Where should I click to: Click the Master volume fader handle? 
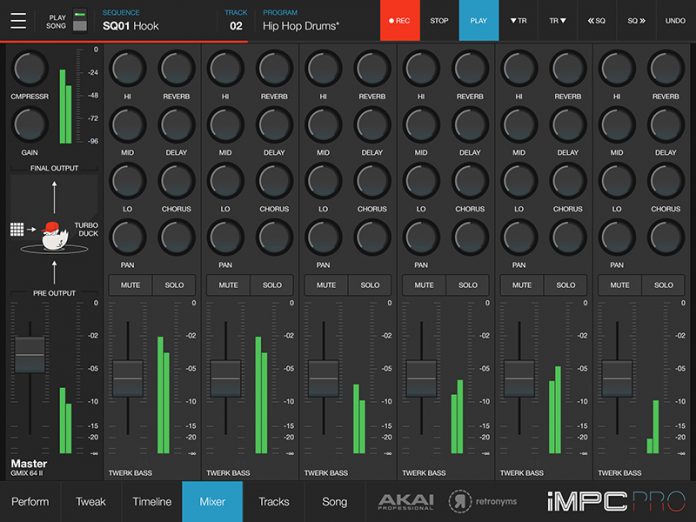(x=29, y=355)
